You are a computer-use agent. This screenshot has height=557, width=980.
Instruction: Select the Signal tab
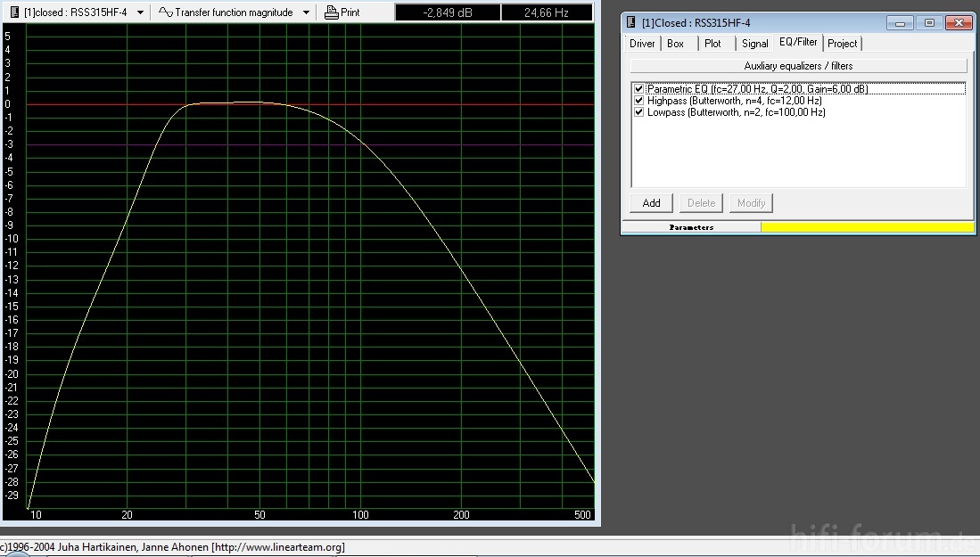click(754, 44)
